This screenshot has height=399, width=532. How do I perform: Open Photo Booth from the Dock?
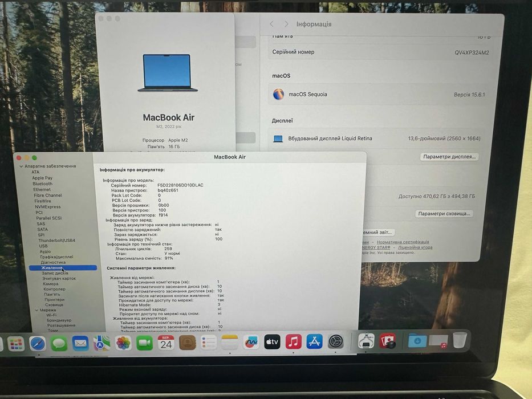click(388, 341)
